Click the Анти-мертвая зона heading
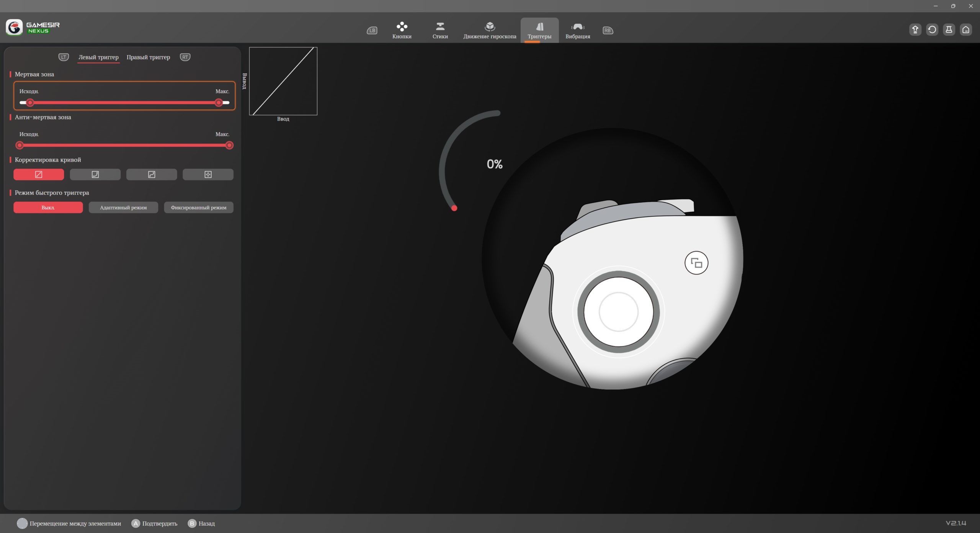This screenshot has width=980, height=533. pyautogui.click(x=43, y=117)
